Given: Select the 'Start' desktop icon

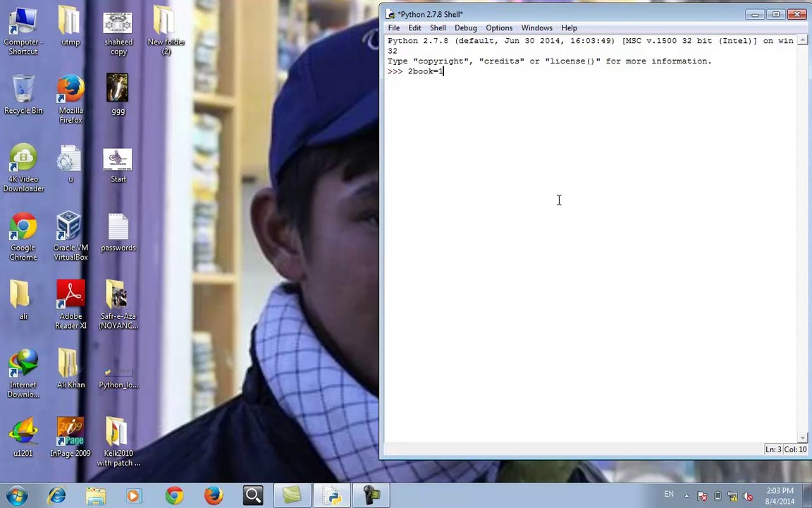Looking at the screenshot, I should pos(118,166).
